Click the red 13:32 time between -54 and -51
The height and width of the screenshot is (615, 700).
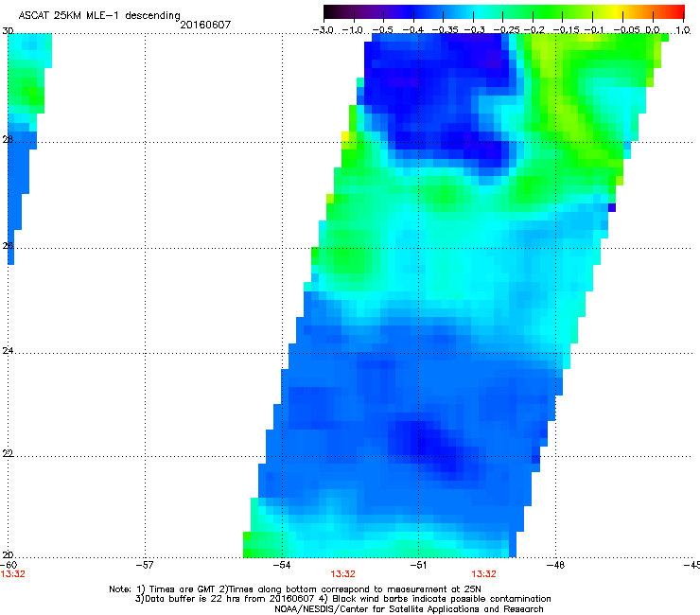coord(342,574)
